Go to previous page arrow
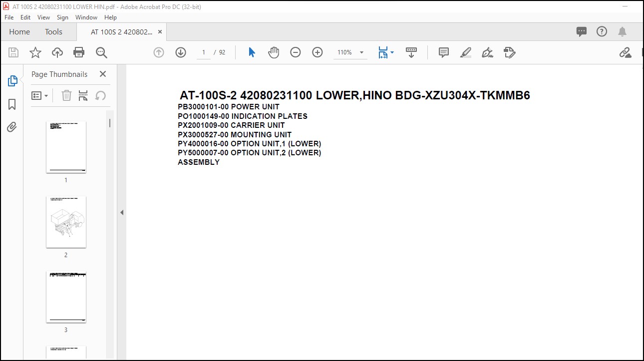Screen dimensions: 644x361 tap(159, 52)
